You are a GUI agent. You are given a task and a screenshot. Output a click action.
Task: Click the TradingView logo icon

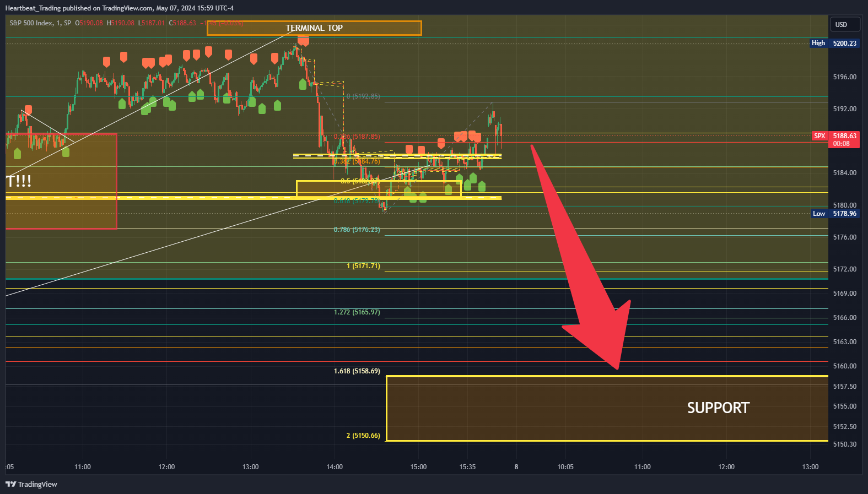pyautogui.click(x=10, y=484)
